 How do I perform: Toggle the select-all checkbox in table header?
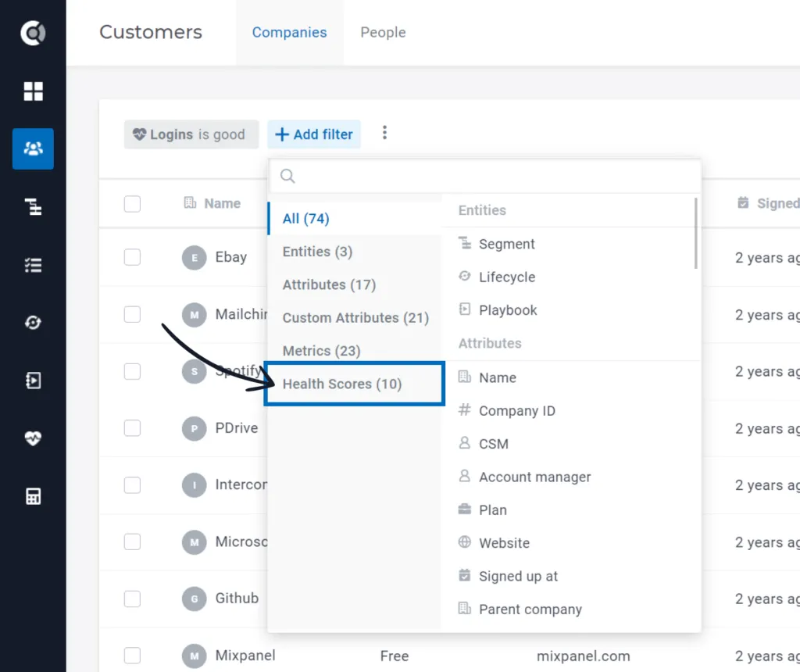pyautogui.click(x=132, y=204)
